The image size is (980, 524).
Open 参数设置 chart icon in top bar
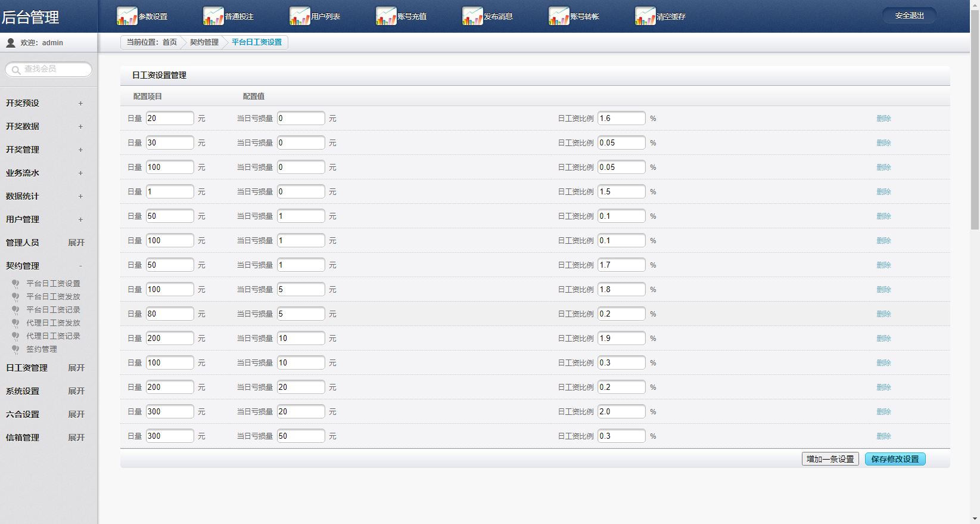(x=127, y=16)
